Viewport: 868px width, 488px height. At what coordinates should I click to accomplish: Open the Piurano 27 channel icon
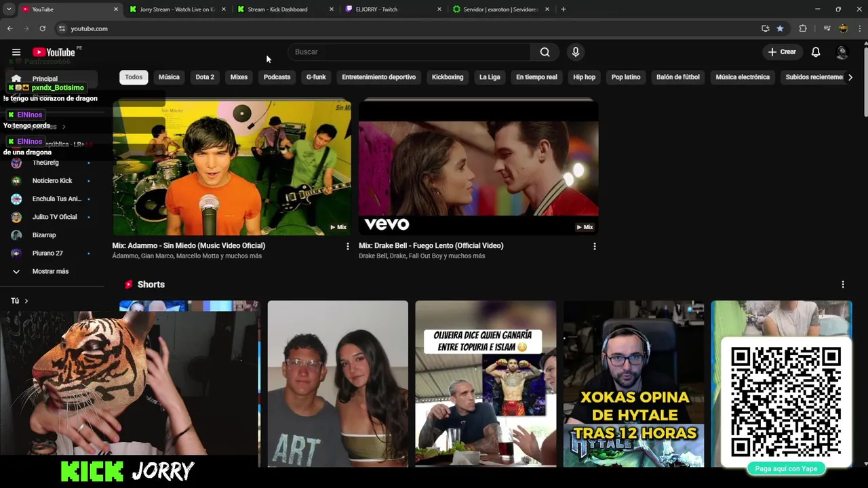[x=16, y=253]
